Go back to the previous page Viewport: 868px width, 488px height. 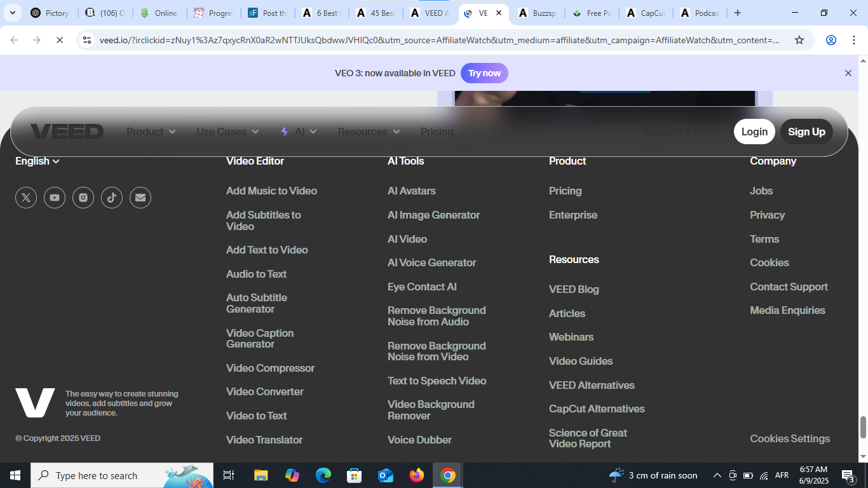click(14, 40)
